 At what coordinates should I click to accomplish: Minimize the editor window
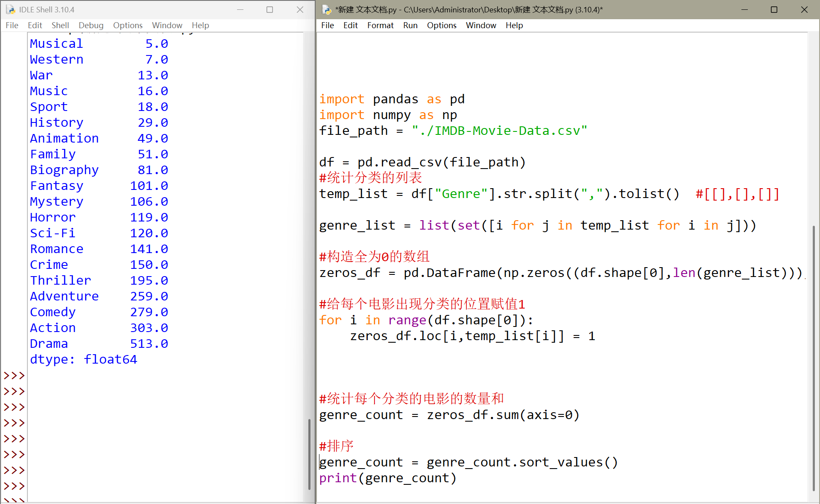tap(744, 9)
